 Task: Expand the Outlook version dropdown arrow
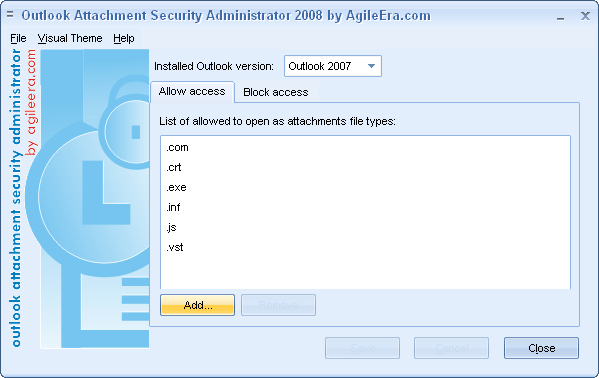[x=371, y=66]
